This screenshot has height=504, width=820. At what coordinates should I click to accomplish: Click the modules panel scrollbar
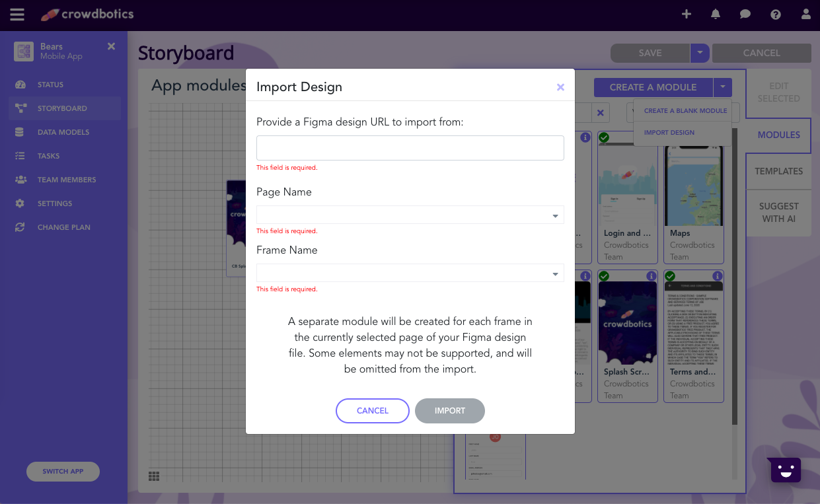[x=735, y=277]
